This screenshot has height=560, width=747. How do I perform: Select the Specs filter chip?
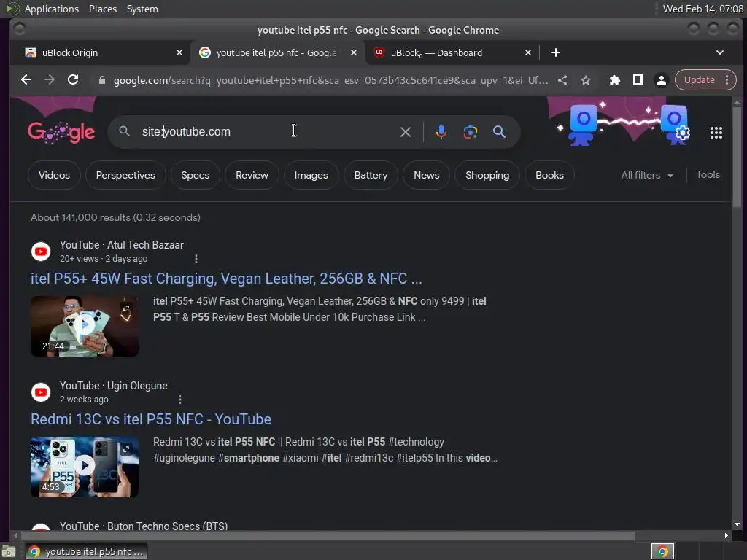click(196, 175)
